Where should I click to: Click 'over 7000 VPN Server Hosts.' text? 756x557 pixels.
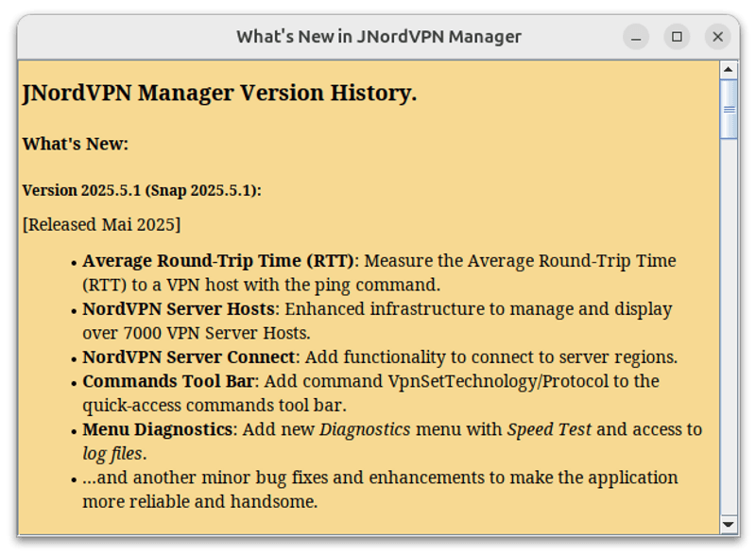197,333
